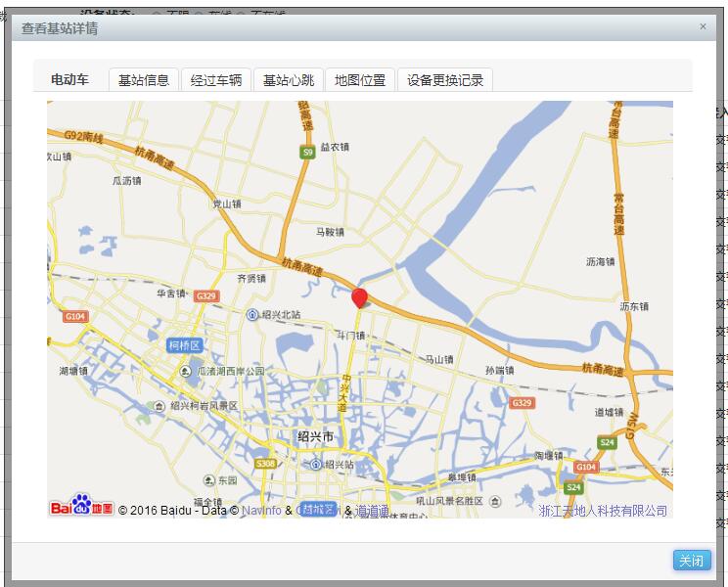Click the 齐贤镇 town label
The image size is (728, 587).
tap(251, 279)
